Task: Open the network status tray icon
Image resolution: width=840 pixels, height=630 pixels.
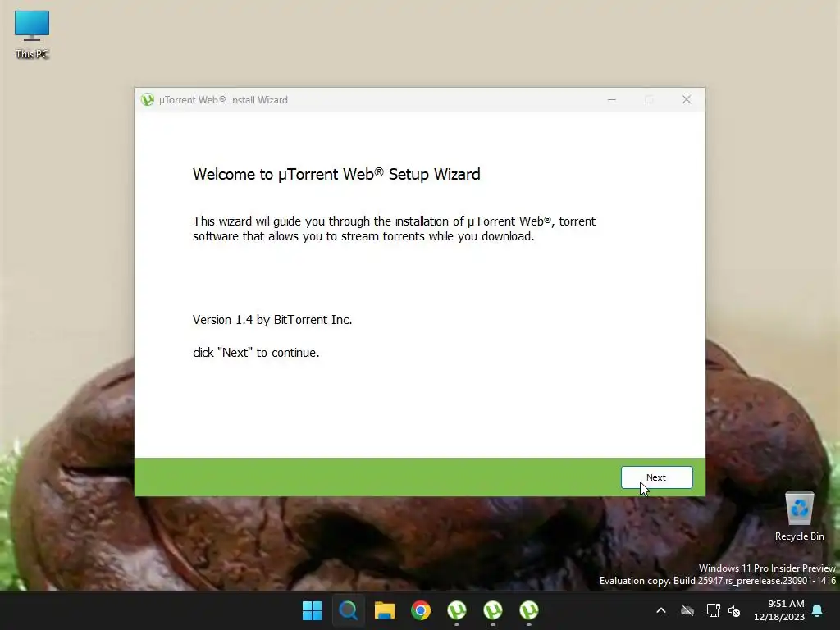Action: pos(713,610)
